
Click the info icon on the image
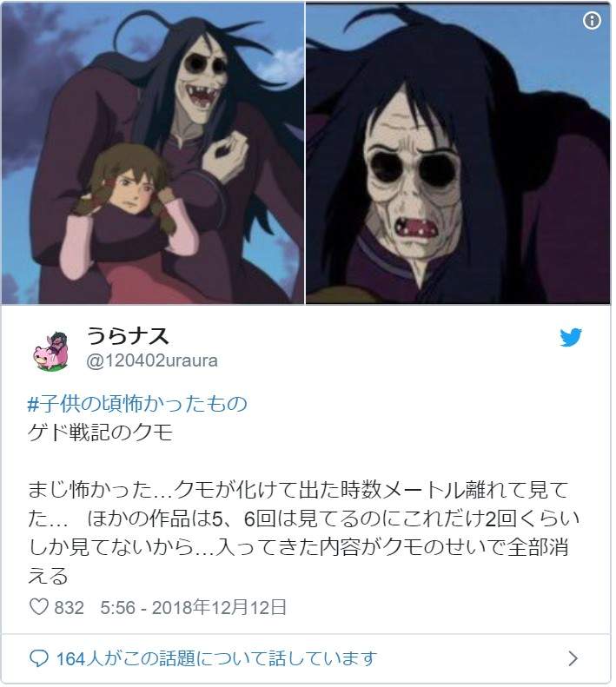click(592, 20)
